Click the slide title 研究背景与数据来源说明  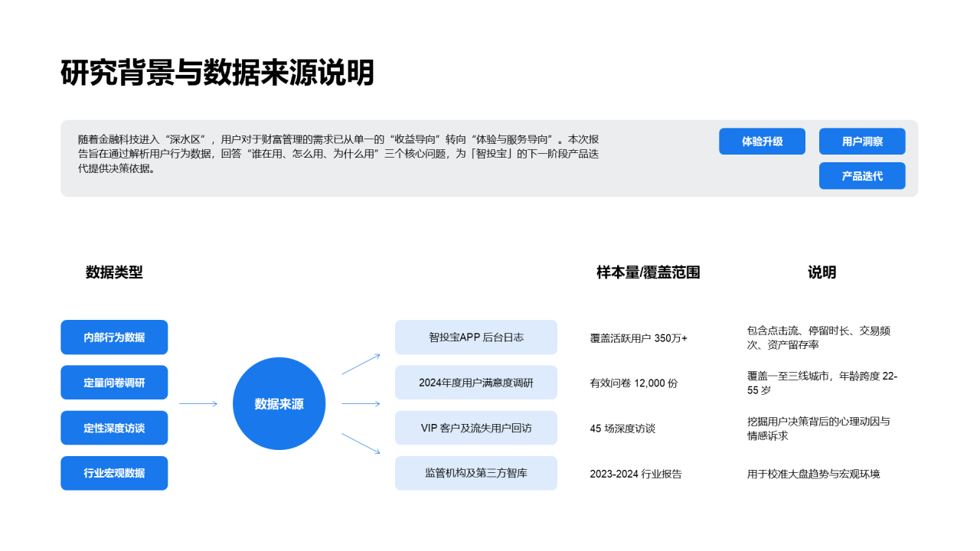[x=217, y=73]
